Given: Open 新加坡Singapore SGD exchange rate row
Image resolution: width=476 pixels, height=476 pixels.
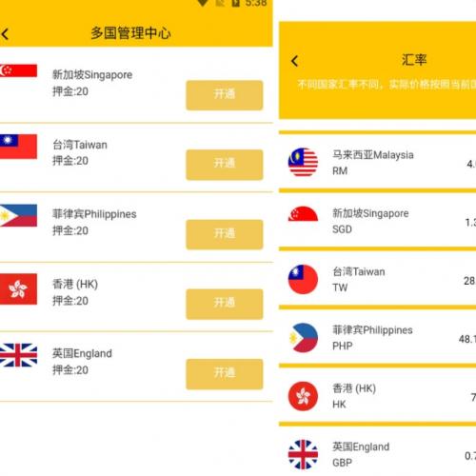Looking at the screenshot, I should pyautogui.click(x=378, y=221).
